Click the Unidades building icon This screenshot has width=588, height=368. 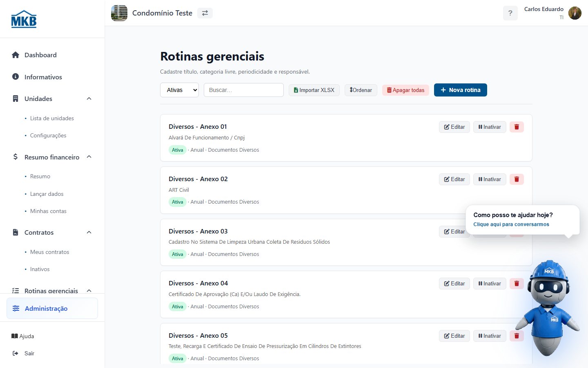[x=16, y=99]
